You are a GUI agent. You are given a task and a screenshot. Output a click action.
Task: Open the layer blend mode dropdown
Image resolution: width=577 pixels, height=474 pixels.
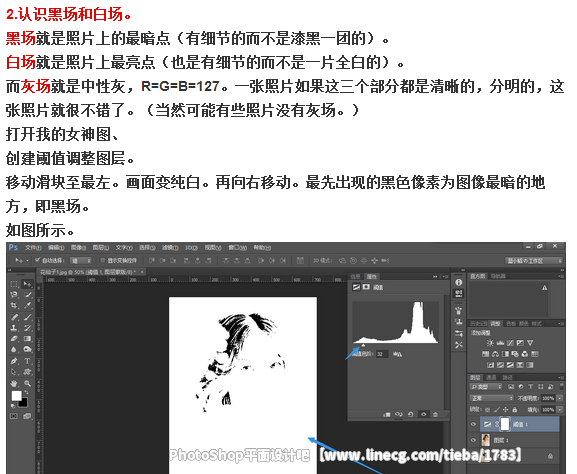(x=492, y=398)
